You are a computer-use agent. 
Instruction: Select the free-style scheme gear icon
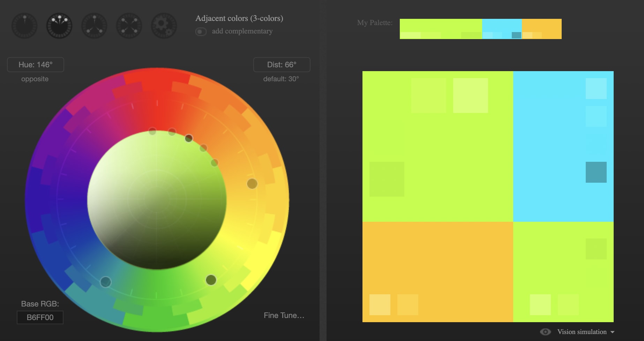(x=164, y=25)
